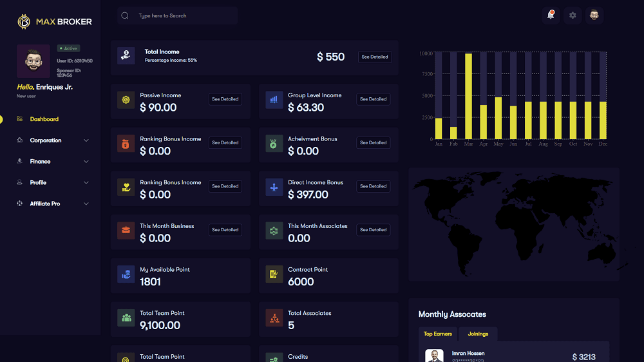Click the Group Level Income chart icon
This screenshot has height=362, width=644.
pyautogui.click(x=274, y=100)
